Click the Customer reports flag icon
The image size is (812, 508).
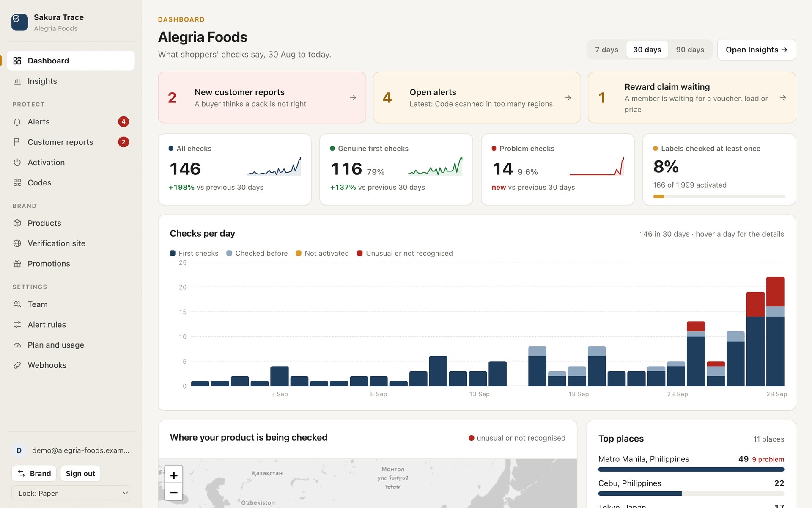point(17,142)
